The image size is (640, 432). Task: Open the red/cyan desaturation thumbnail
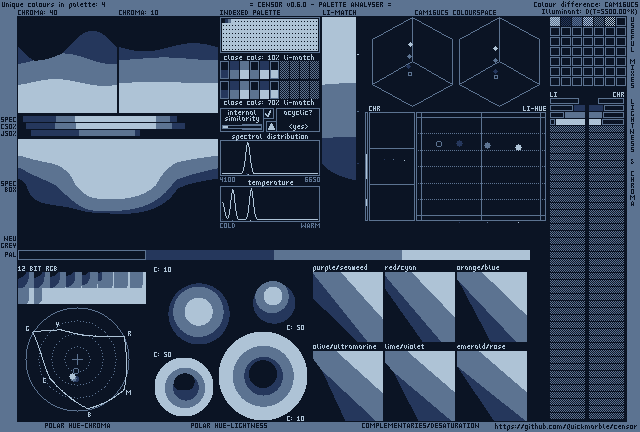(420, 307)
